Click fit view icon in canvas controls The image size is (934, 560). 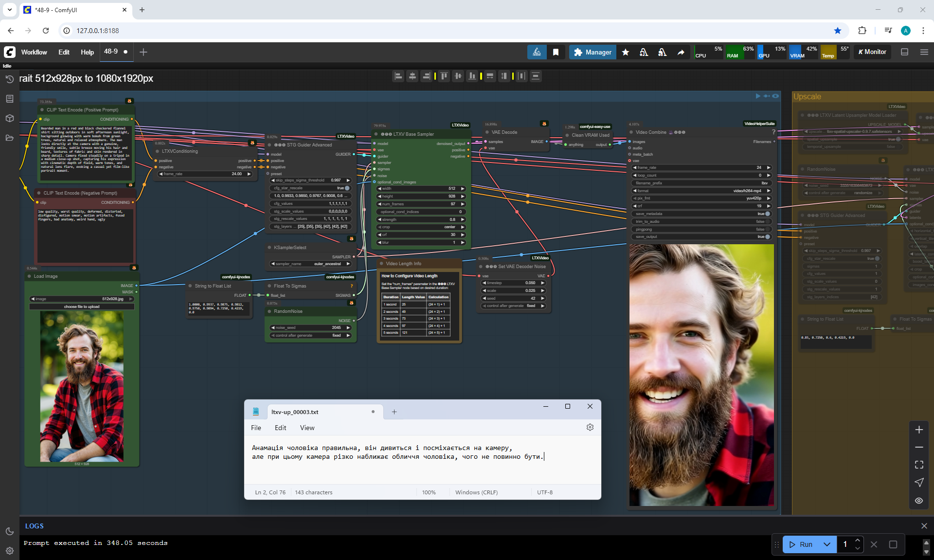(919, 465)
